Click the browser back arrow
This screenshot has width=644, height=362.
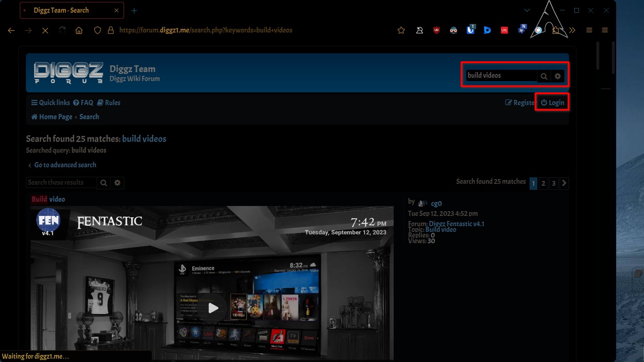coord(11,30)
